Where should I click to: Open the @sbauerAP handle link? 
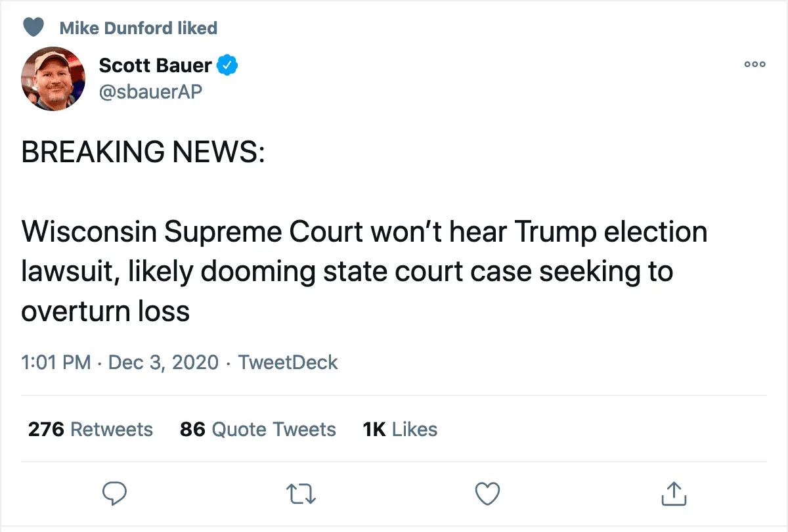[x=150, y=92]
